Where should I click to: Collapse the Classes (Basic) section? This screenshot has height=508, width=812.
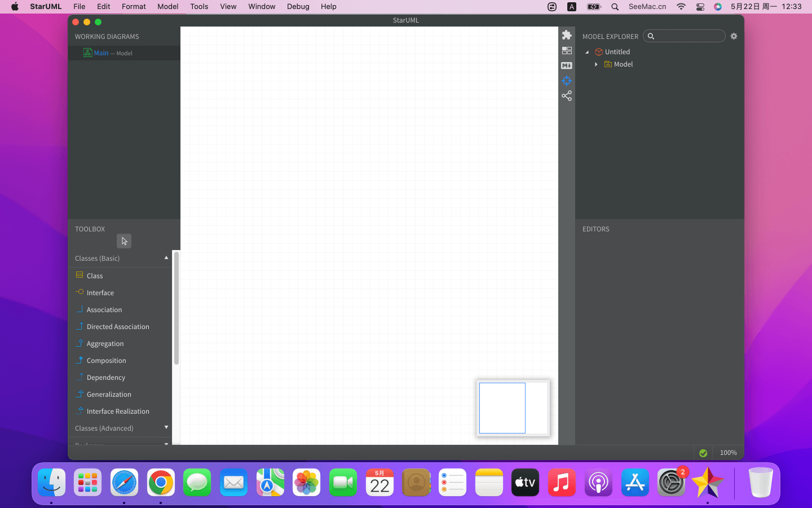[x=166, y=257]
